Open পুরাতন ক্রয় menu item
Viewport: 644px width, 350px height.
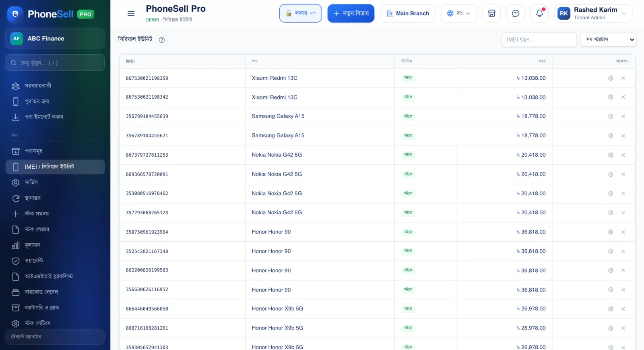pos(55,101)
